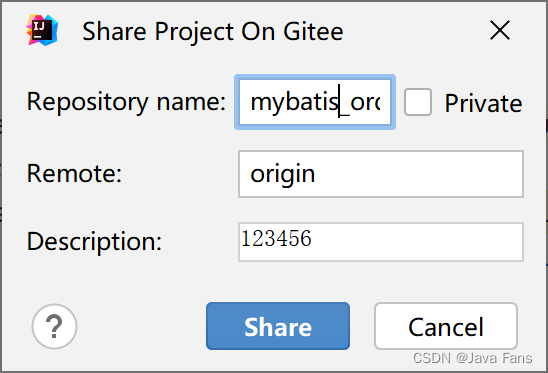Image resolution: width=548 pixels, height=373 pixels.
Task: Click the 'Remote:' label
Action: 74,173
